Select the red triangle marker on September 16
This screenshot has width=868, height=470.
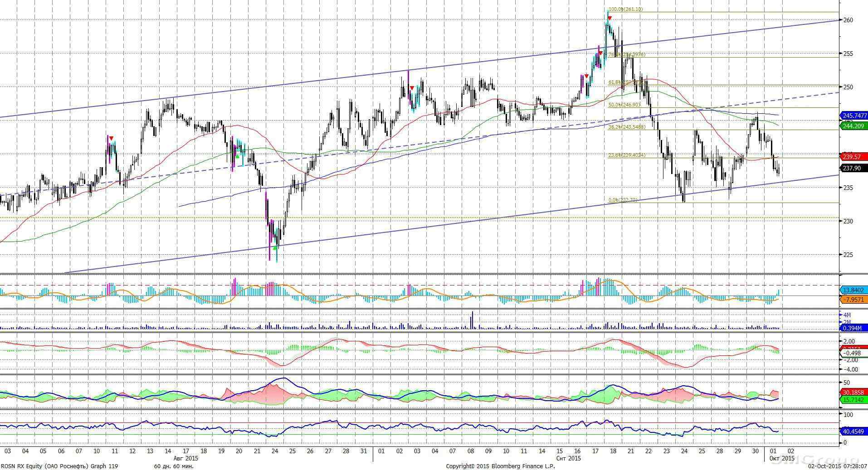click(586, 76)
